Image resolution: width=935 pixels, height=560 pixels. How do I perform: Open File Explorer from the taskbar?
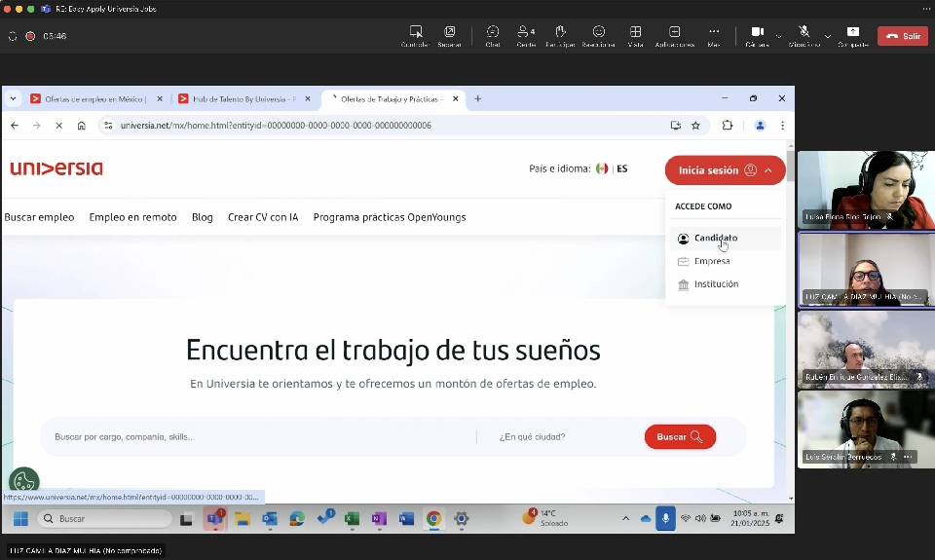(x=243, y=519)
